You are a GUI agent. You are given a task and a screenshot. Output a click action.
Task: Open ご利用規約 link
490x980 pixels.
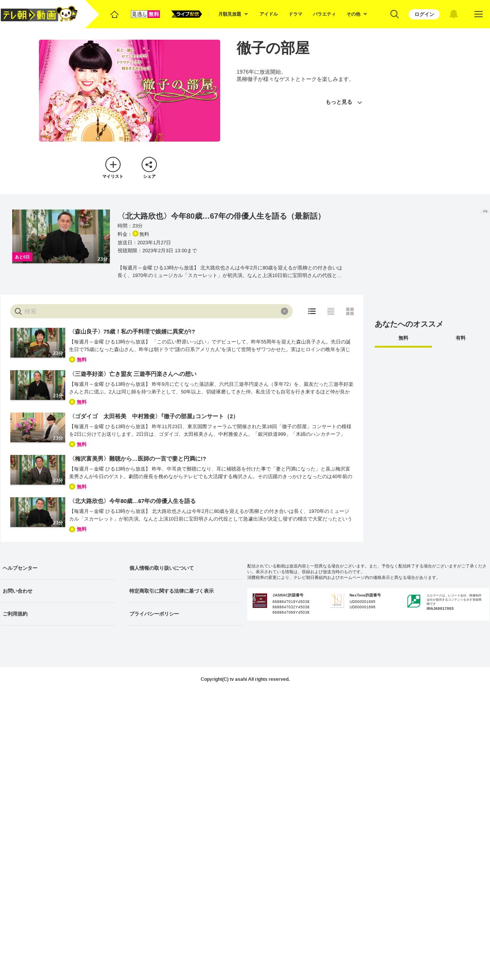pyautogui.click(x=15, y=614)
